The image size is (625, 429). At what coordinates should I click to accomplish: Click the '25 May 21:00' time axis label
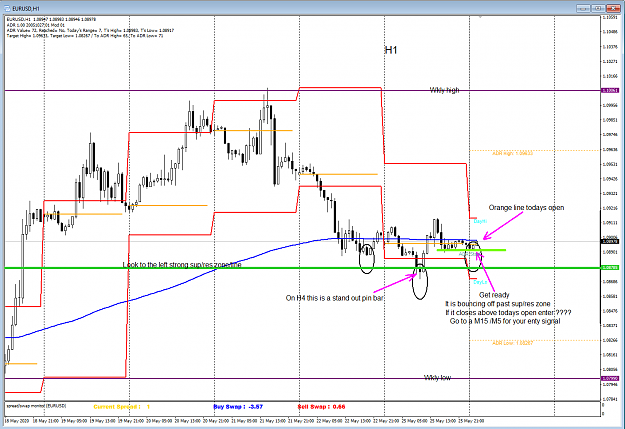pyautogui.click(x=471, y=421)
